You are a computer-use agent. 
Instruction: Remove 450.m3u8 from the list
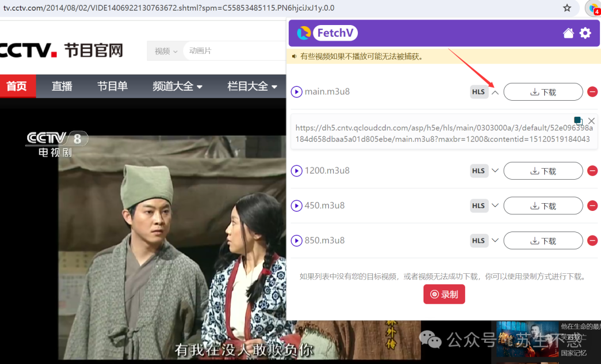coord(593,206)
